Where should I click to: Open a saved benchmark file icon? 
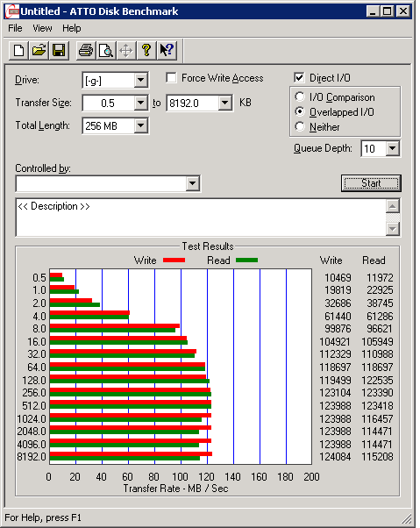point(39,51)
